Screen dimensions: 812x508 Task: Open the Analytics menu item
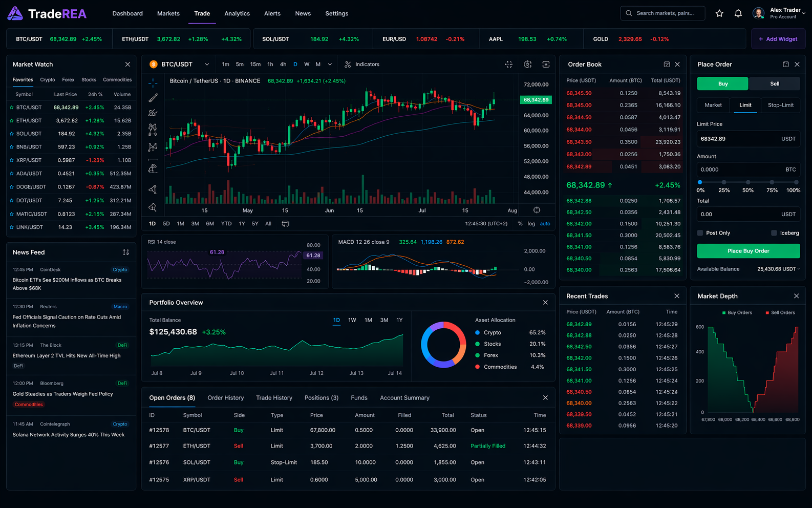(237, 14)
